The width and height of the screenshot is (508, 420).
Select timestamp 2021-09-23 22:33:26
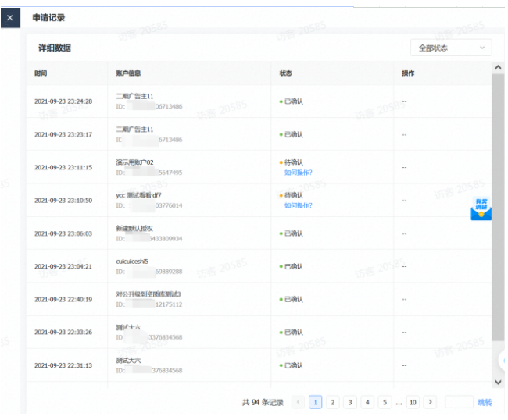[63, 333]
